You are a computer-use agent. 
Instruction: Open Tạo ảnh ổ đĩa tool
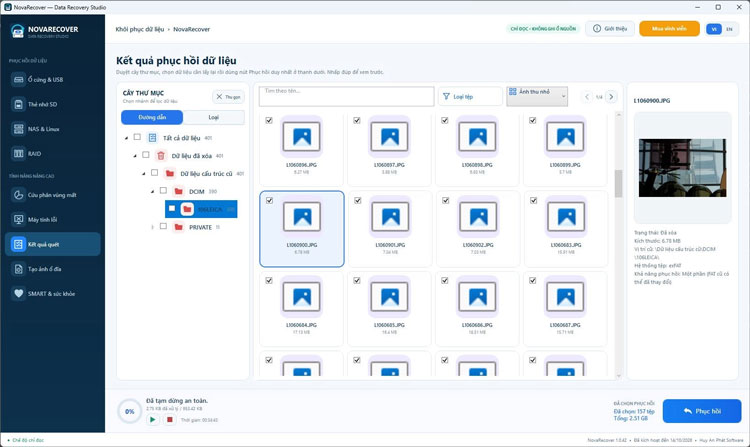53,269
